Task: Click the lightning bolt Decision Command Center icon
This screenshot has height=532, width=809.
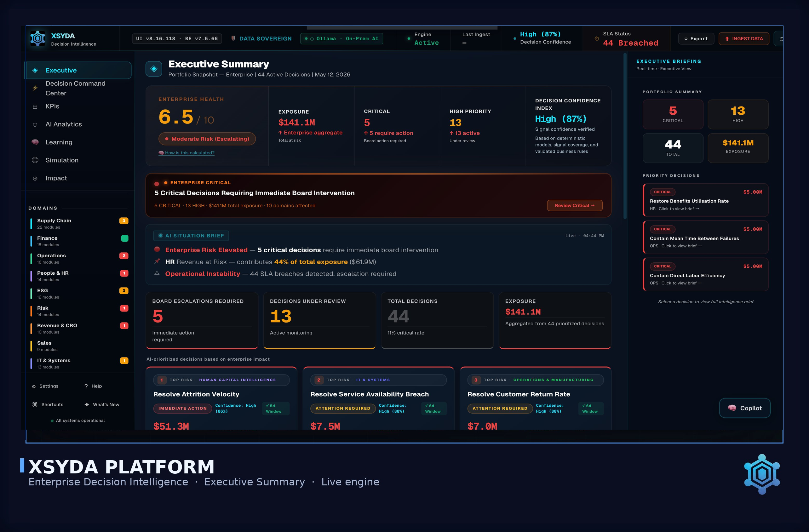Action: pos(35,88)
